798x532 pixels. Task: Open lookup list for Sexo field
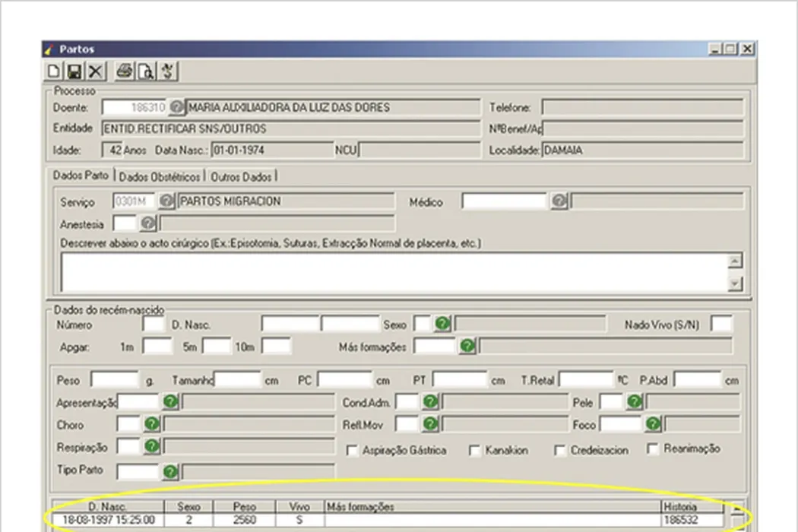point(443,324)
